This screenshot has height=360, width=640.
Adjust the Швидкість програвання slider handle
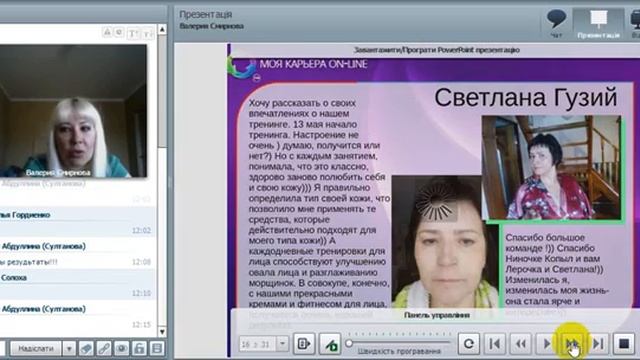(349, 343)
